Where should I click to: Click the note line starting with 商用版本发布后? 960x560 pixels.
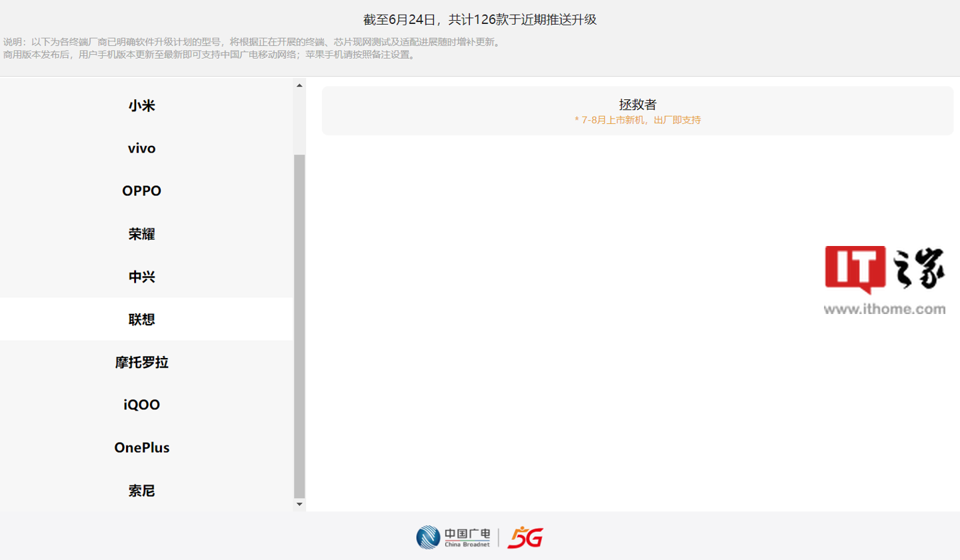pyautogui.click(x=209, y=55)
